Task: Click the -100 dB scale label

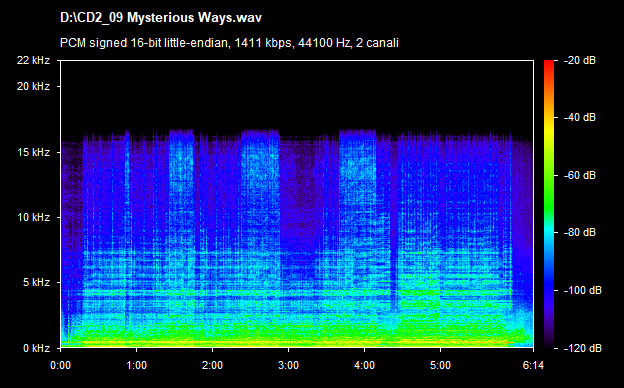Action: pos(582,291)
